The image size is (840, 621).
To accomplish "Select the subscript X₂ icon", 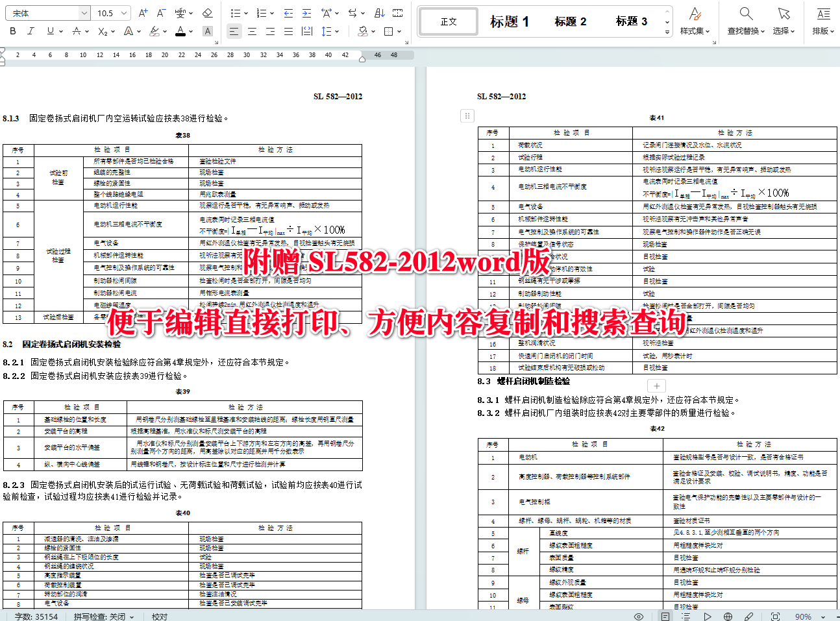I will pos(102,30).
